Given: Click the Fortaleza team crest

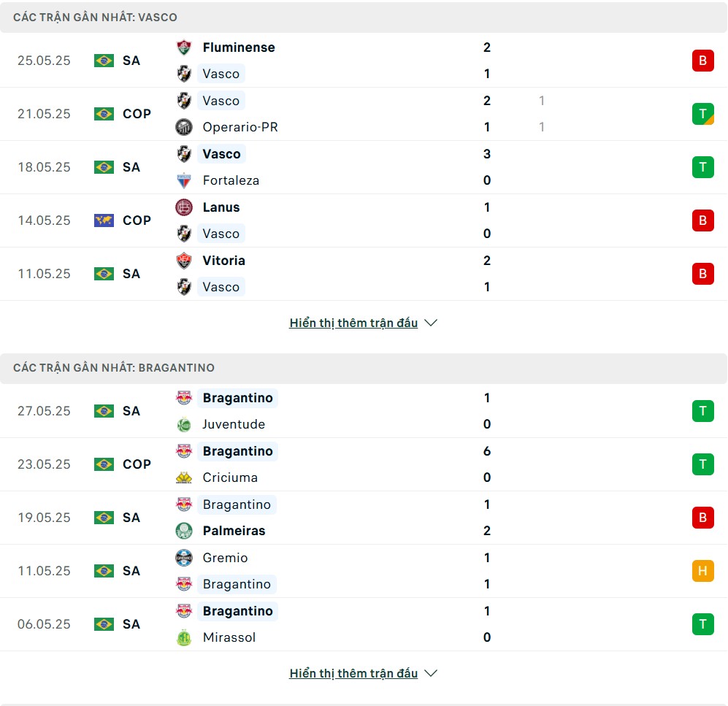Looking at the screenshot, I should [x=184, y=180].
